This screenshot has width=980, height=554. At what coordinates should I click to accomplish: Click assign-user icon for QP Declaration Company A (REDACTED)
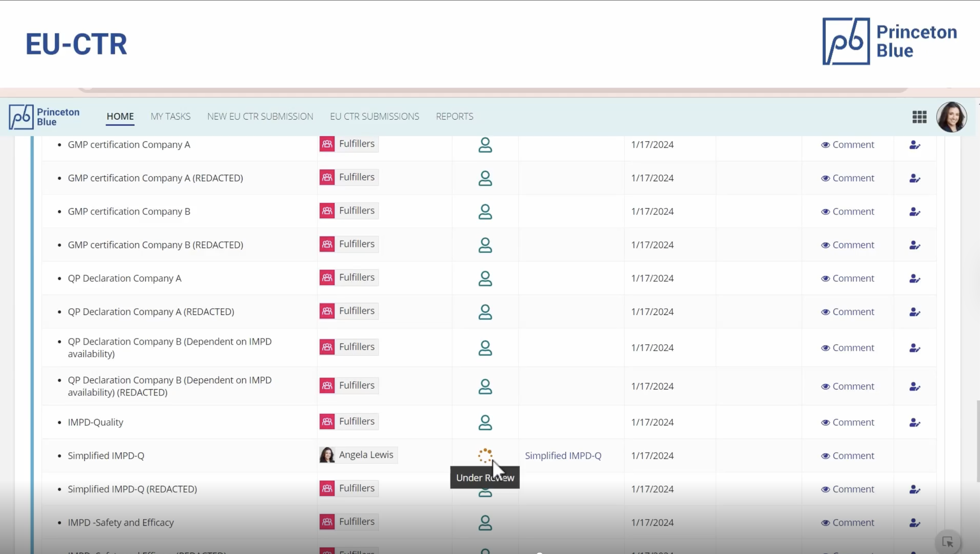point(914,312)
